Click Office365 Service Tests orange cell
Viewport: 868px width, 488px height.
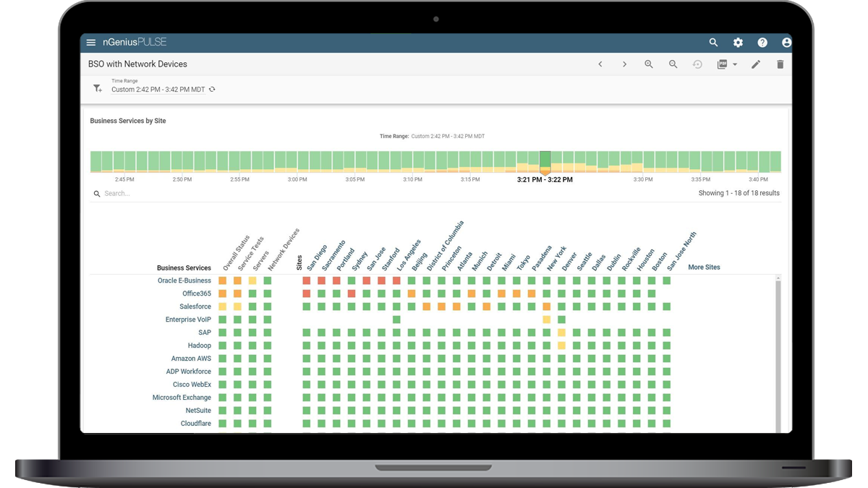point(237,294)
